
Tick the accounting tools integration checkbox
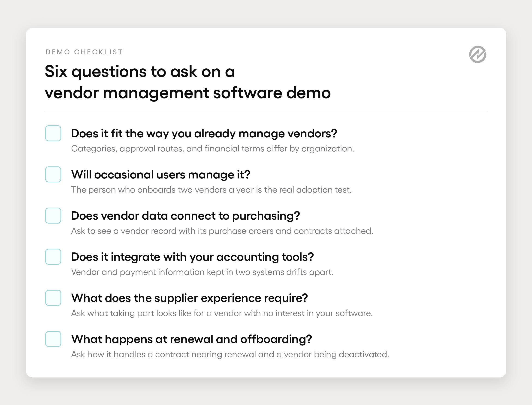tap(53, 257)
